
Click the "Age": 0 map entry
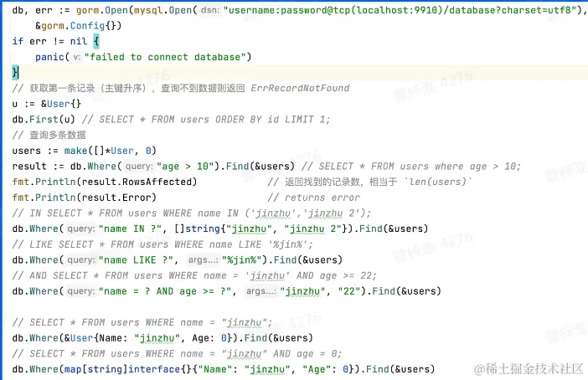326,369
